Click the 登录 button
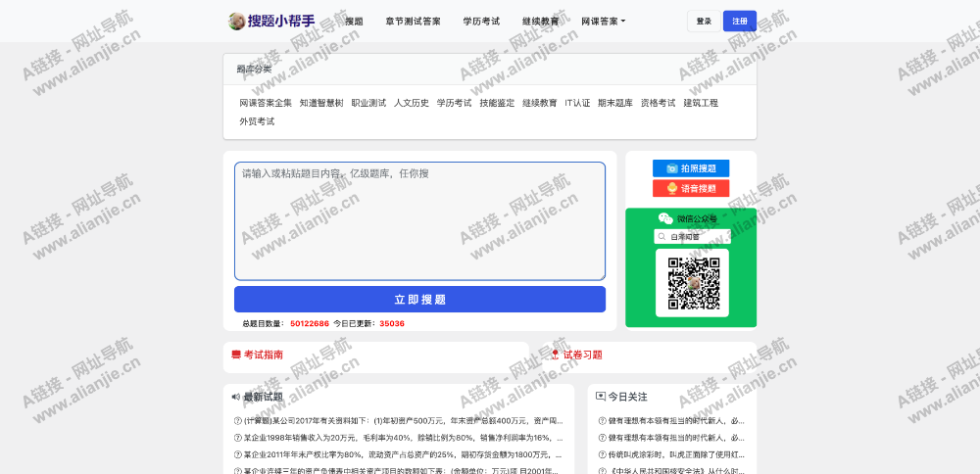This screenshot has height=474, width=980. click(x=704, y=22)
